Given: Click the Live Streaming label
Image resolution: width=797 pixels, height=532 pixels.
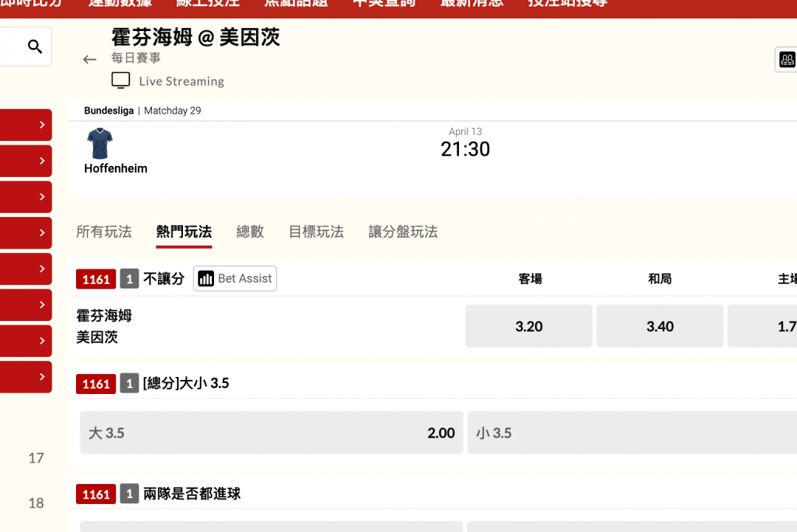Looking at the screenshot, I should coord(182,81).
